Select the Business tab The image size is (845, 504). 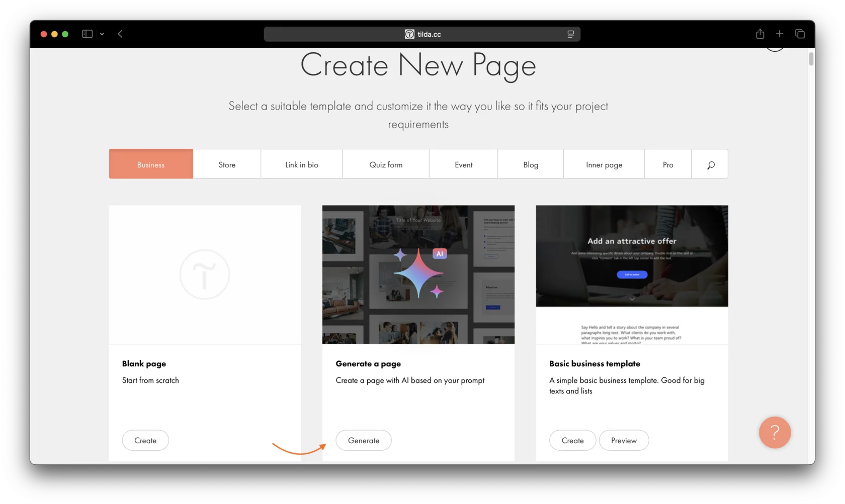point(151,164)
